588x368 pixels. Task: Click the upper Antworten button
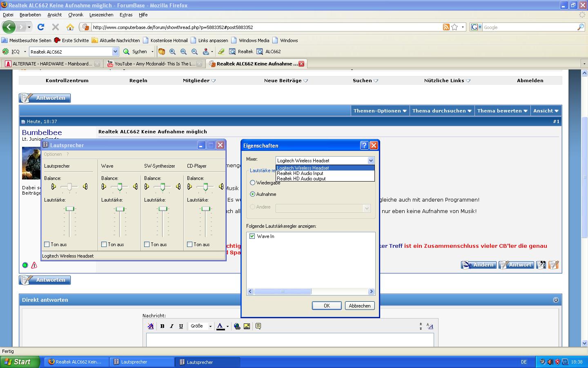tap(45, 98)
